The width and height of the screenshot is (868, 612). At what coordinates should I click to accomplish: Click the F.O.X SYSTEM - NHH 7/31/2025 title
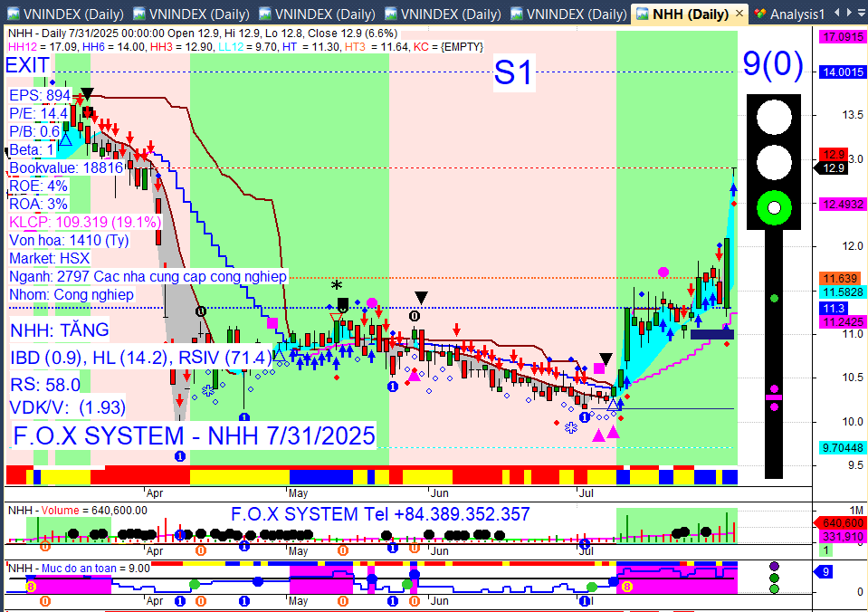coord(194,435)
